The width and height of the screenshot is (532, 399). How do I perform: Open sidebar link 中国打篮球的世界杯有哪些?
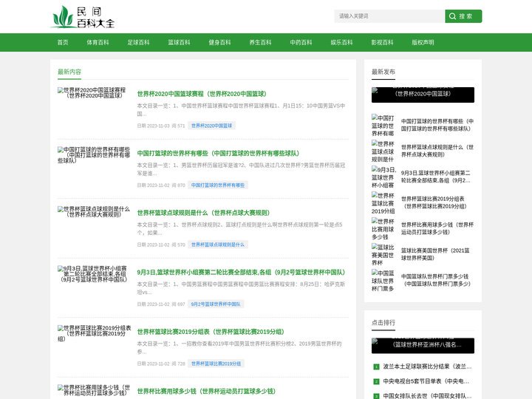click(437, 125)
